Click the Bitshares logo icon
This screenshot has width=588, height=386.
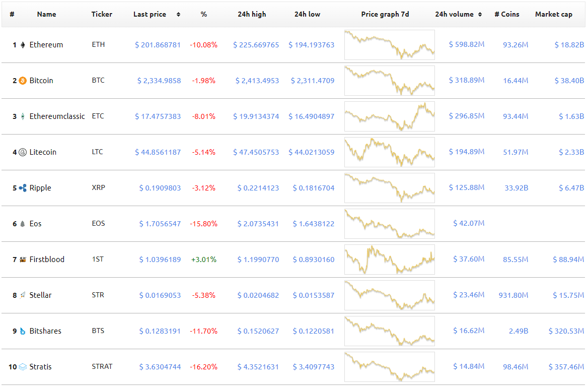tap(23, 331)
